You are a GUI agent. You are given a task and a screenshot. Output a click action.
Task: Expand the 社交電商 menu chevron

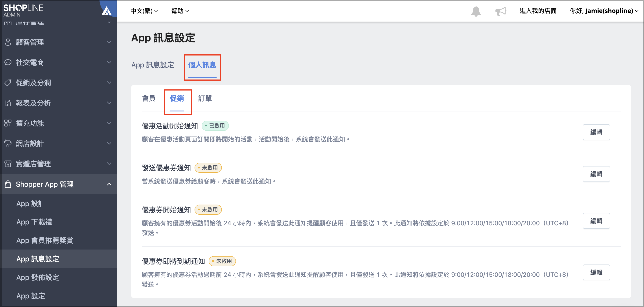pos(109,62)
